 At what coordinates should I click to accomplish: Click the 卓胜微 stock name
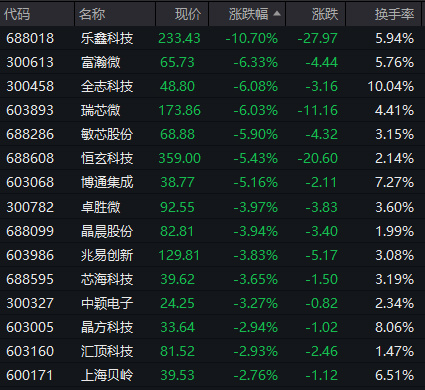[101, 207]
